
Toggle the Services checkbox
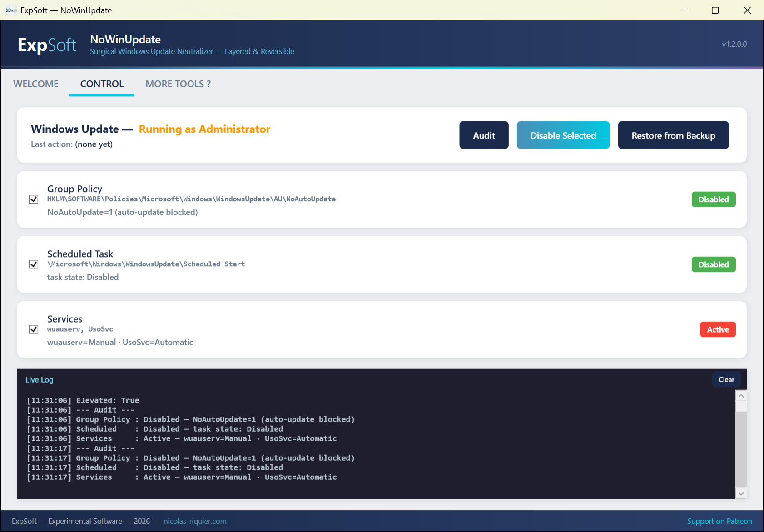[x=34, y=329]
